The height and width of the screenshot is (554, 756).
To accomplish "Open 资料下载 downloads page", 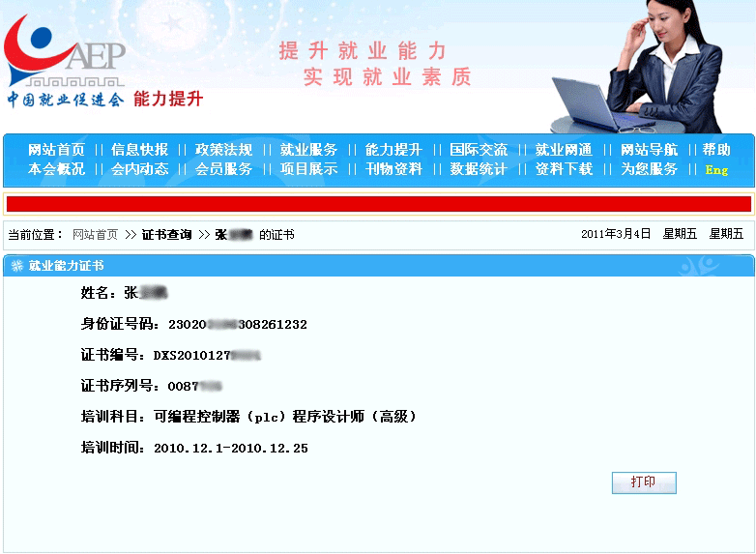I will 564,169.
